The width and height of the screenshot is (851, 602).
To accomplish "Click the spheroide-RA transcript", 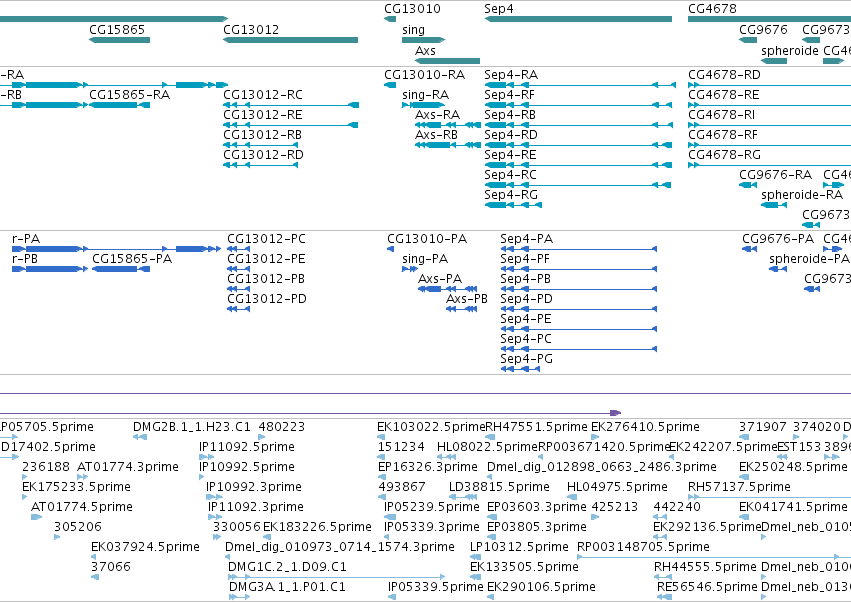I will pos(774,205).
